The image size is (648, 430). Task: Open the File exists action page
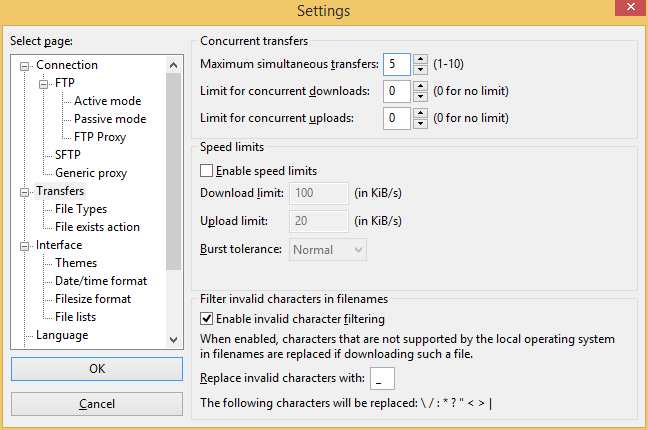pos(98,227)
